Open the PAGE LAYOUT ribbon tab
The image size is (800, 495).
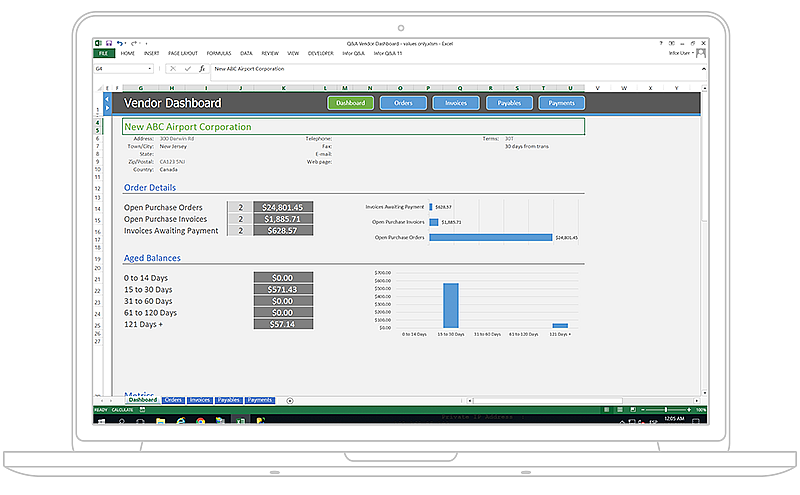pyautogui.click(x=183, y=52)
